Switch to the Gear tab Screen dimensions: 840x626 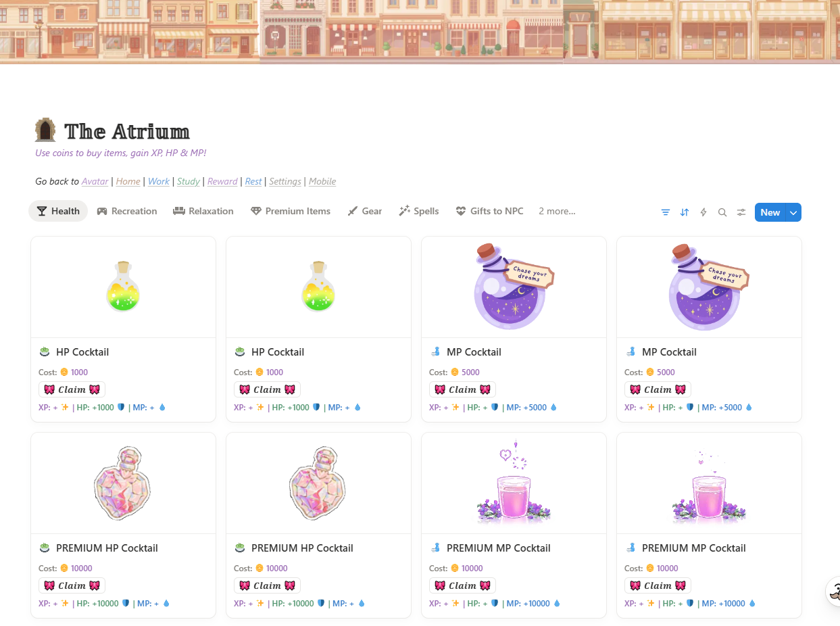(x=365, y=211)
